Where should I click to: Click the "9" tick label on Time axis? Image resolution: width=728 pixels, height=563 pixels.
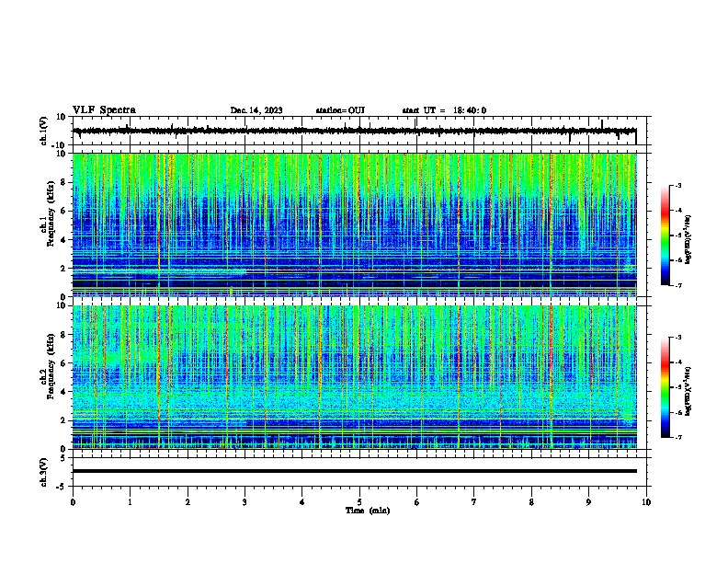[x=588, y=502]
